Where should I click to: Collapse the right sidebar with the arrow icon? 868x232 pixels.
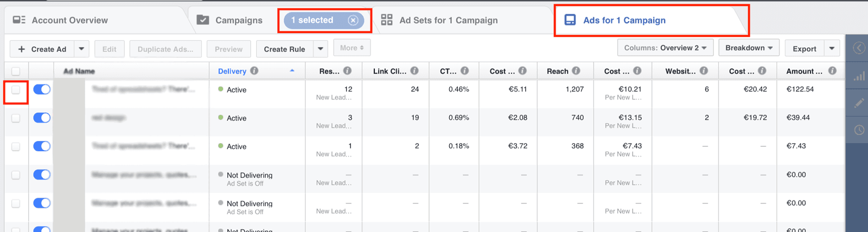[x=859, y=48]
